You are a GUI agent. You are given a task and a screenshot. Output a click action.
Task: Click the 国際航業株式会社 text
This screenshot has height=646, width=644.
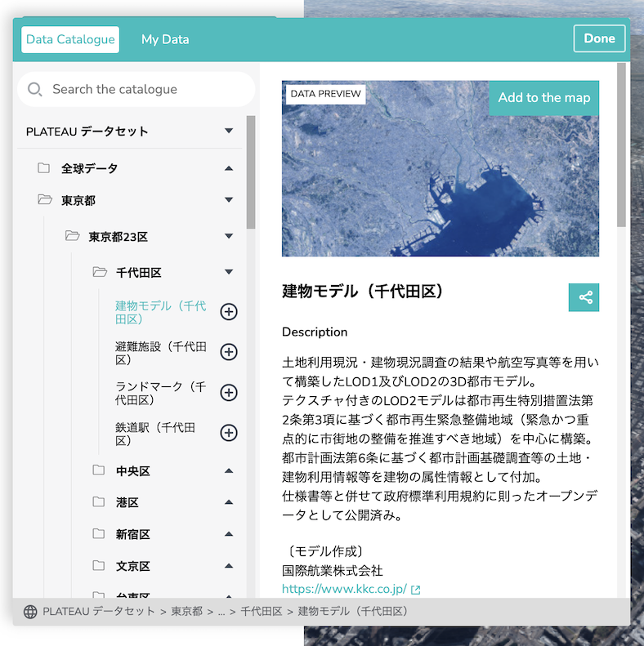pos(333,571)
